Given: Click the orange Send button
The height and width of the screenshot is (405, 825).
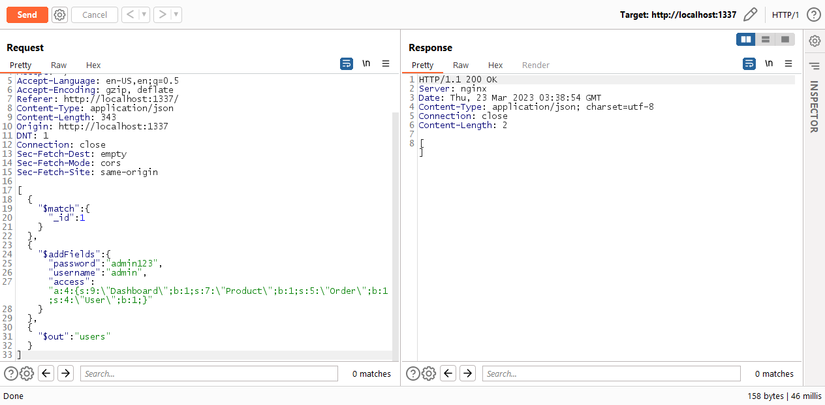Looking at the screenshot, I should pyautogui.click(x=27, y=15).
